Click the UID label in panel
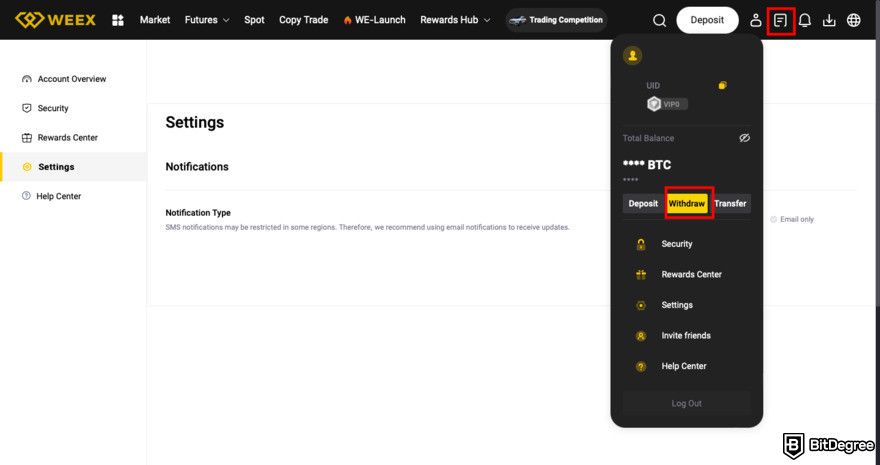This screenshot has height=465, width=880. click(653, 86)
